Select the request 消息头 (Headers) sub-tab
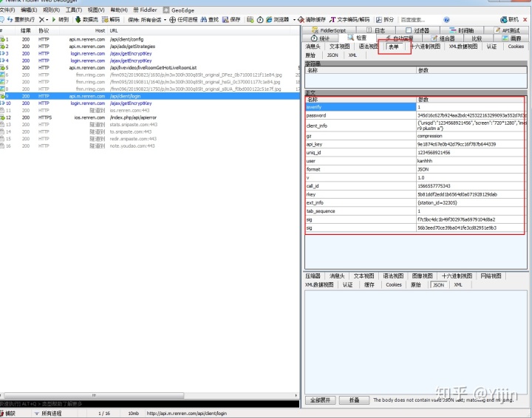This screenshot has width=532, height=418. tap(313, 47)
